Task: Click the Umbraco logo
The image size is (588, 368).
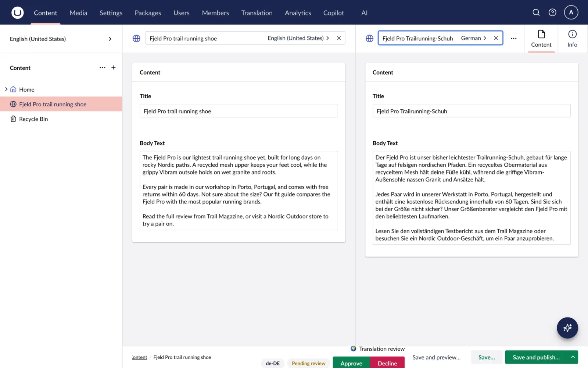Action: tap(17, 13)
